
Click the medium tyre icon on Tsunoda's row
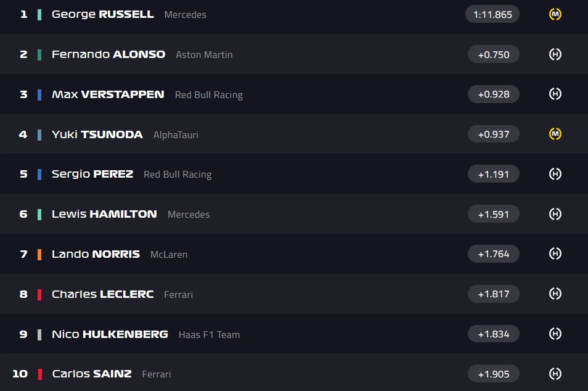click(x=555, y=134)
